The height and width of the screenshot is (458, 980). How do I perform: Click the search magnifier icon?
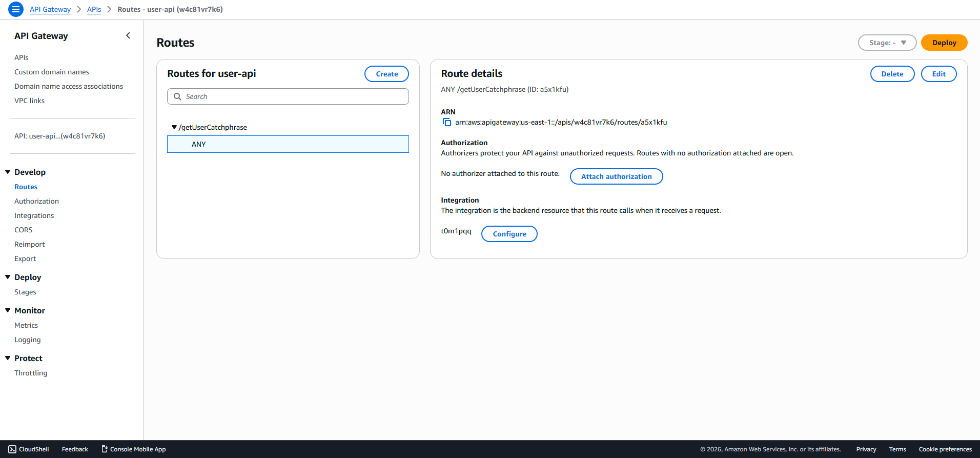(x=177, y=96)
